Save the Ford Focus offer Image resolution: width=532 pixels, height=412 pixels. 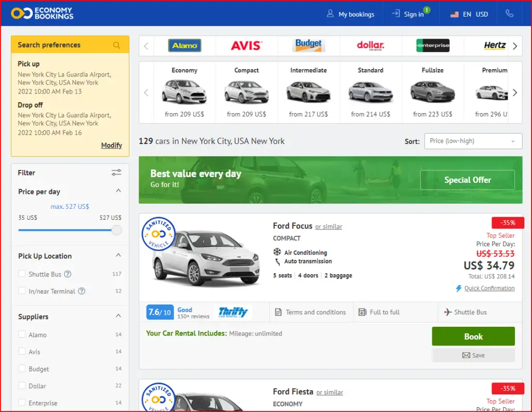tap(473, 355)
